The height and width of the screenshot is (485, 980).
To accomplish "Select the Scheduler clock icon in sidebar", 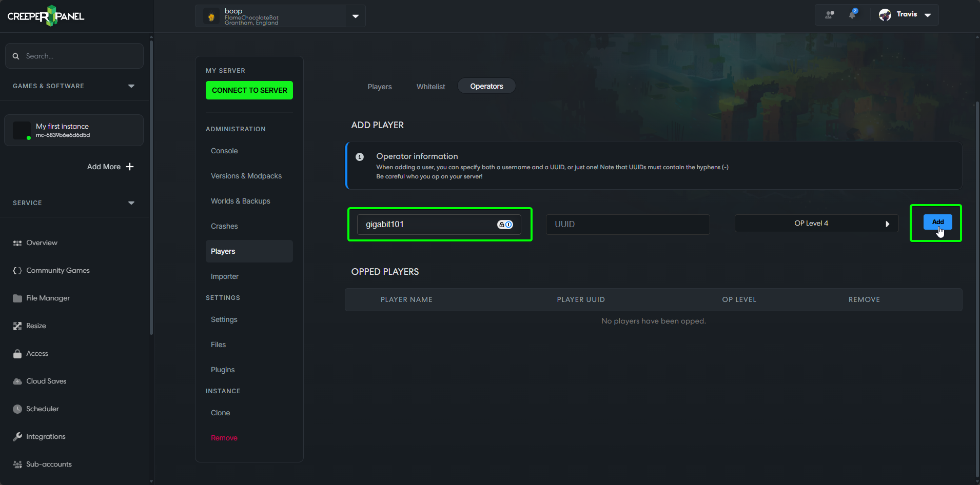I will [17, 409].
